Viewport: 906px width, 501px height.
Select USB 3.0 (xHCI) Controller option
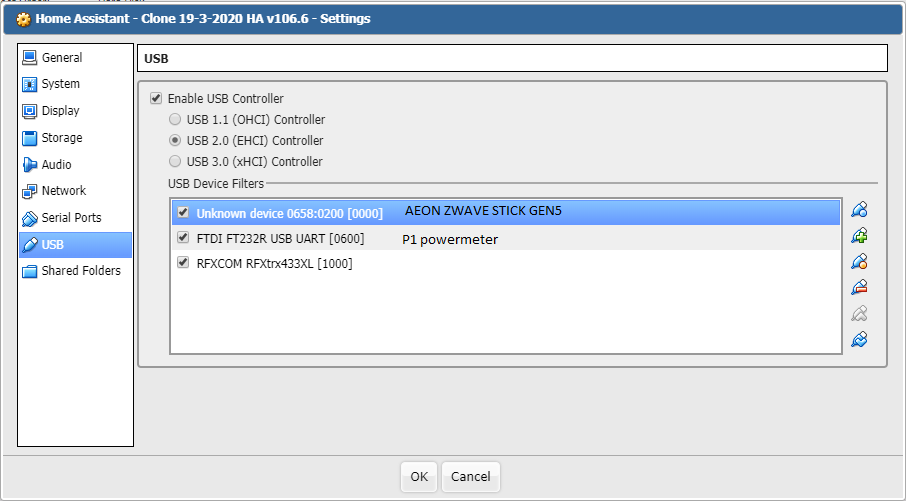tap(174, 161)
